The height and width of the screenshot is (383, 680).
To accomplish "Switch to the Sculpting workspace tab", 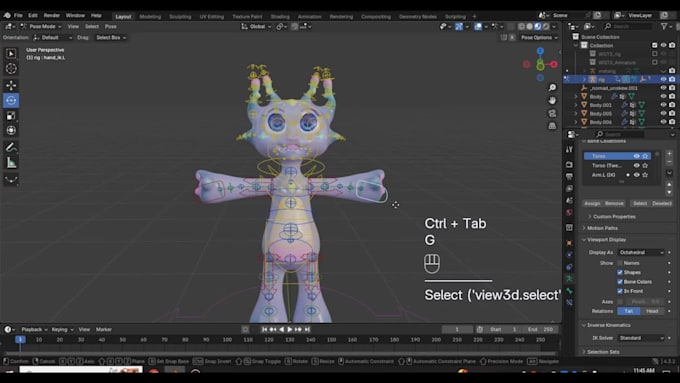I will coord(180,16).
